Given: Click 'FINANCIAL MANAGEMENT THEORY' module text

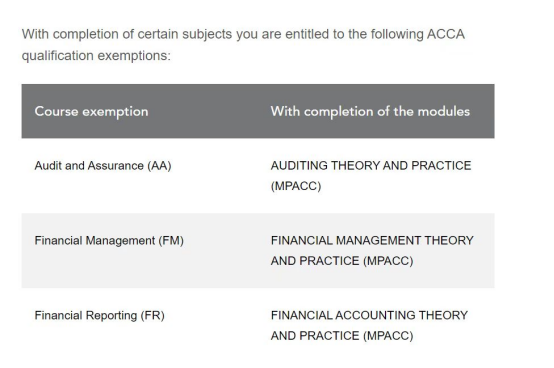Looking at the screenshot, I should click(372, 240).
